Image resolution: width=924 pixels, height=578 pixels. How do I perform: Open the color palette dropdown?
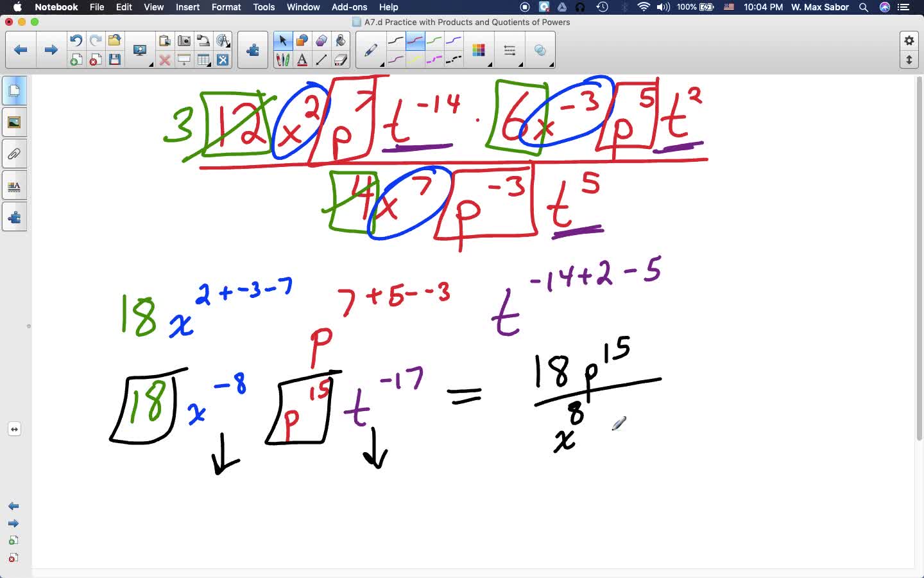coord(479,50)
